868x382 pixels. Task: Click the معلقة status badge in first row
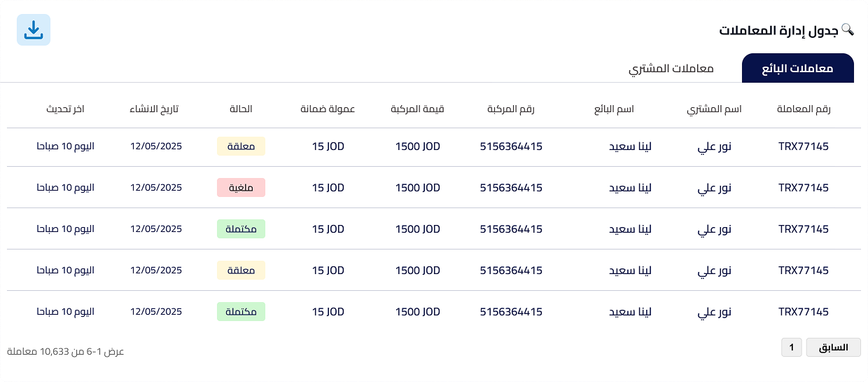click(241, 146)
